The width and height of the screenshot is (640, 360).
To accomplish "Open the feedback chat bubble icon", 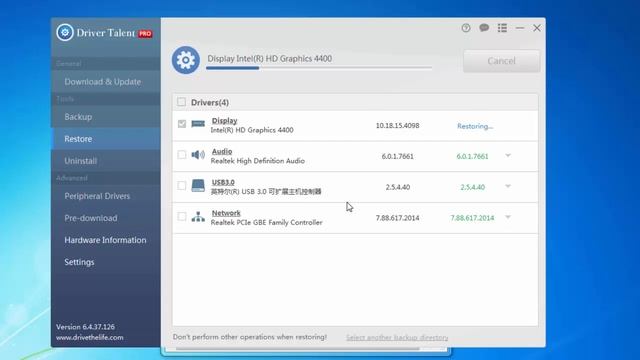I will click(x=484, y=28).
